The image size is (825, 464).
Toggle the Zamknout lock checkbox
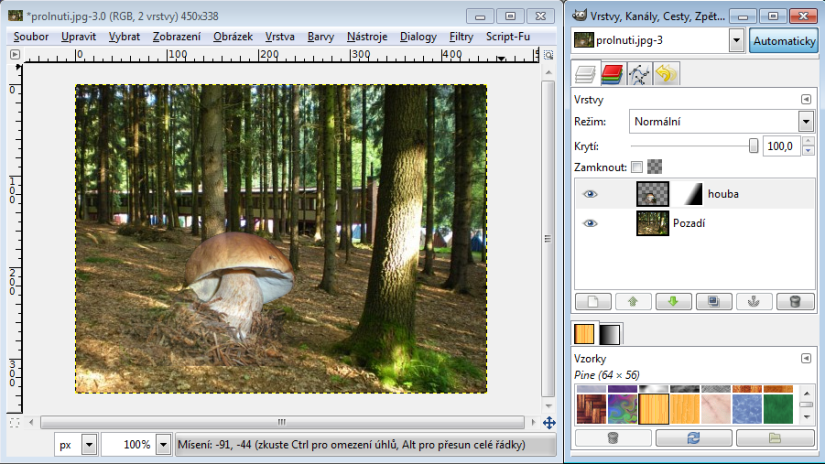pos(637,167)
